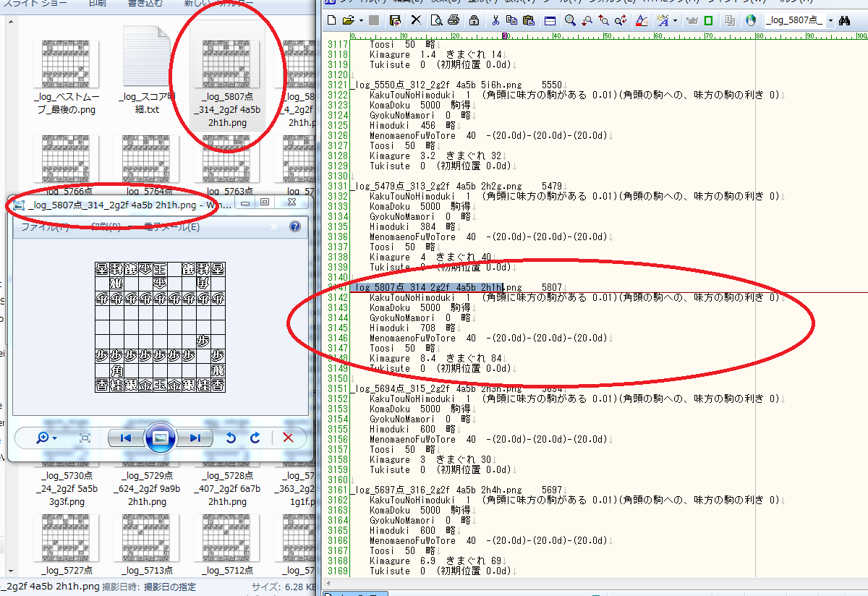
Task: Find next with the down-arrow magnifier icon
Action: click(587, 20)
